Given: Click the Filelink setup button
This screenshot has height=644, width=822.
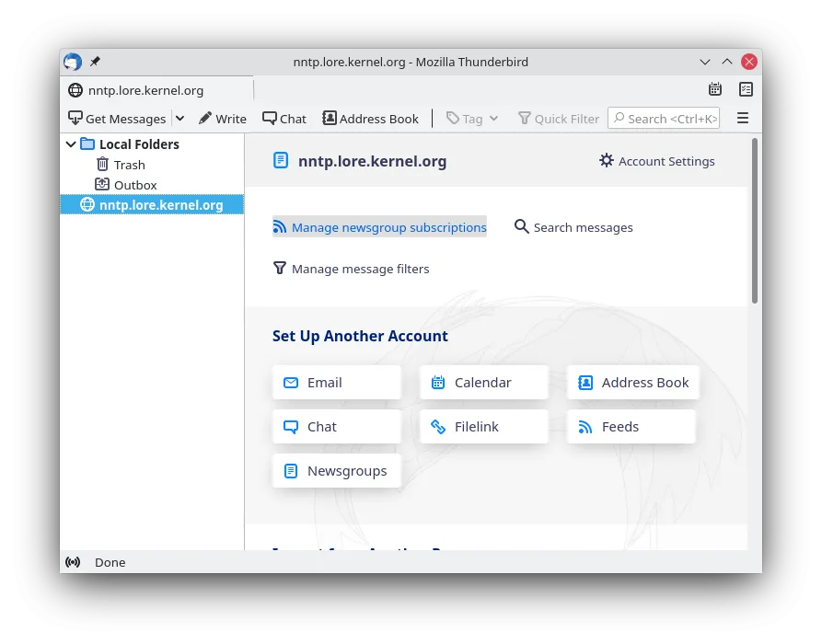Looking at the screenshot, I should [x=483, y=426].
